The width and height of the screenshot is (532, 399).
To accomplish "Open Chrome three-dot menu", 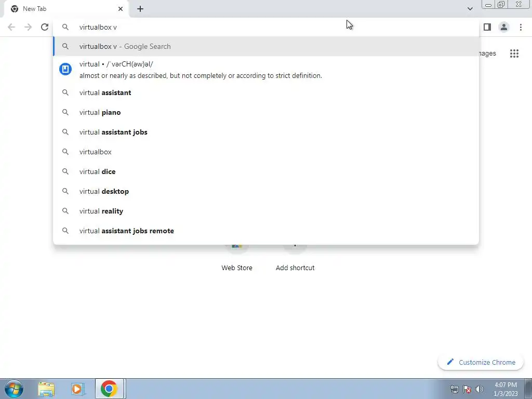I will [521, 27].
